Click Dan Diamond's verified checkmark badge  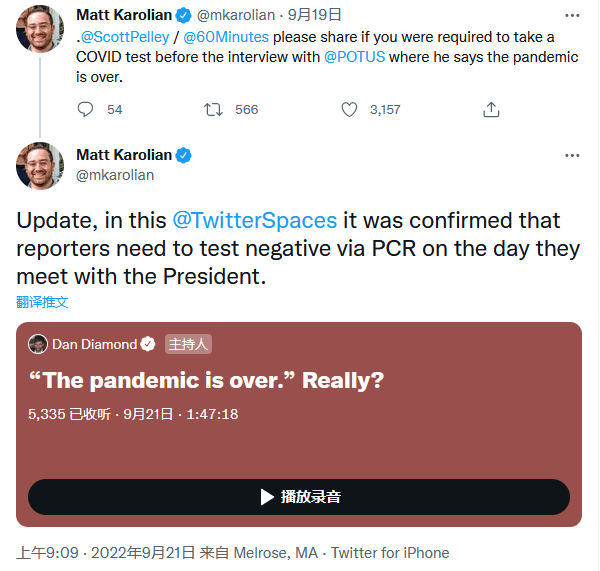pos(148,344)
